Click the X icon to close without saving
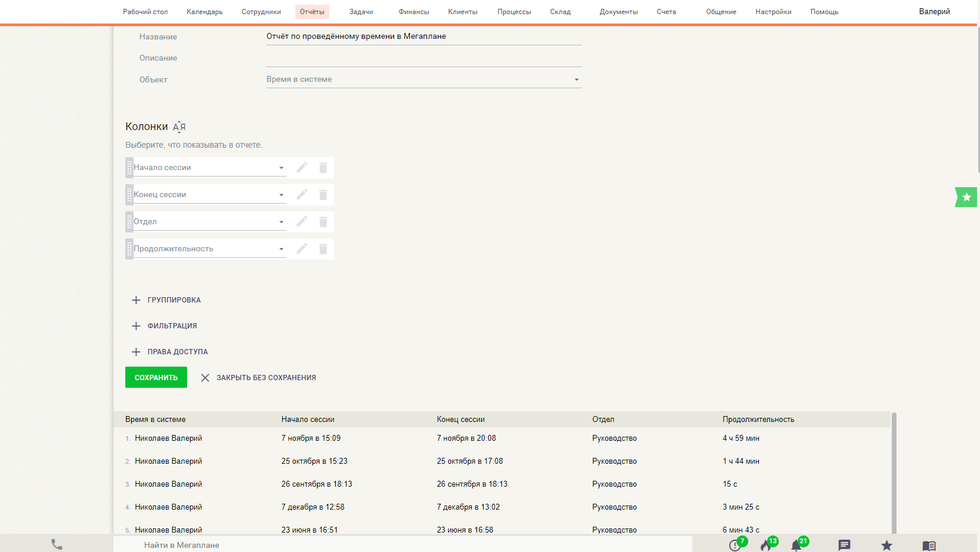 205,378
